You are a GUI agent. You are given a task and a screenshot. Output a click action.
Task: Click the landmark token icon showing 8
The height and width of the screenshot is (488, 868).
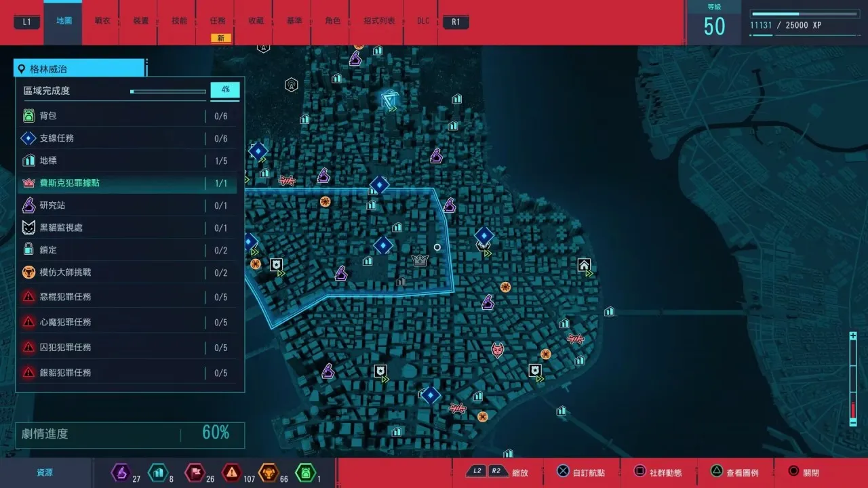157,472
